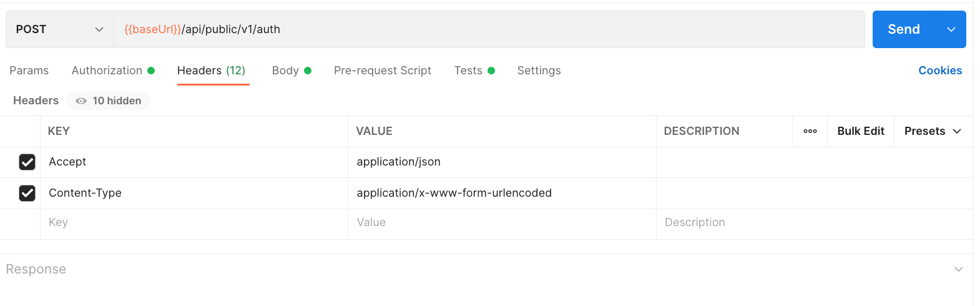Uncheck the Accept header checkbox
This screenshot has width=980, height=306.
pyautogui.click(x=27, y=162)
